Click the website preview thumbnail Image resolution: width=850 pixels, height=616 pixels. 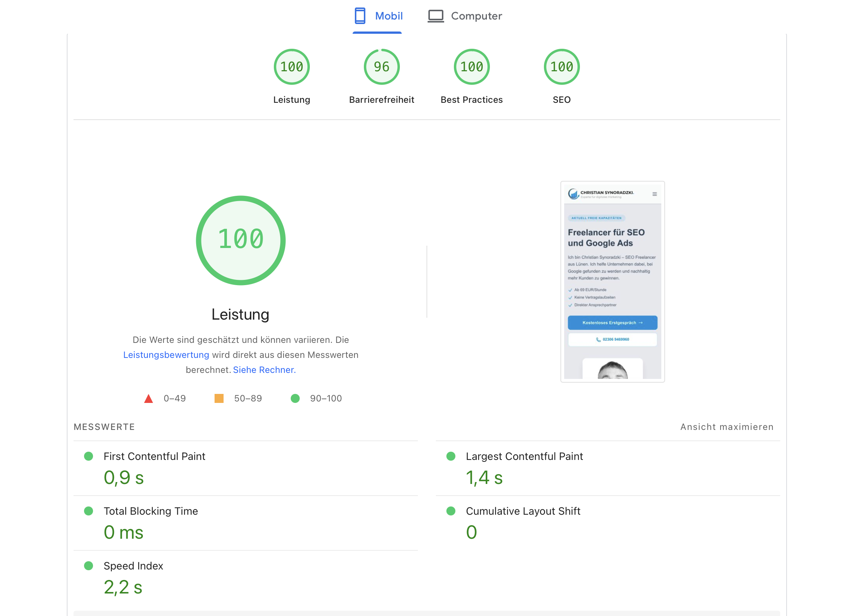coord(612,281)
